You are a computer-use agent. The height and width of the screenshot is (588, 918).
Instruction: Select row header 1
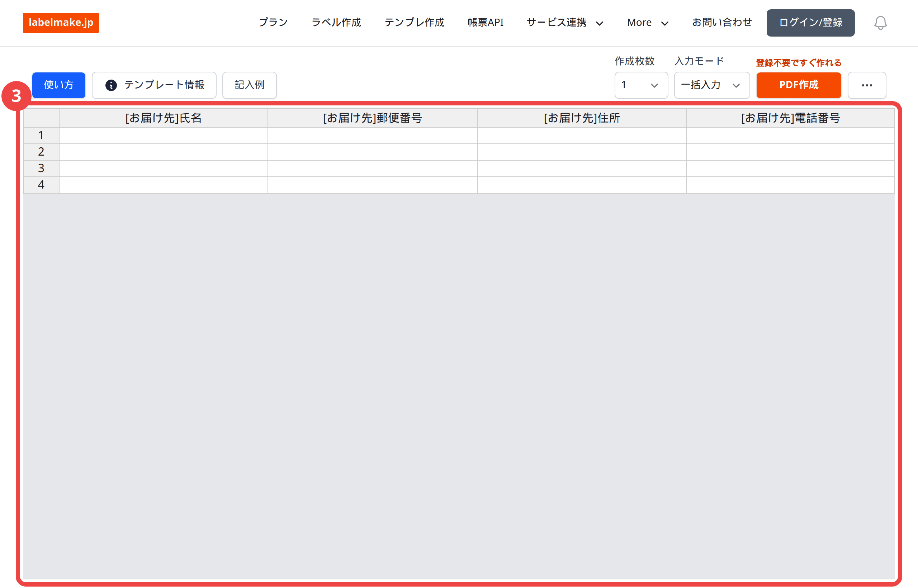pyautogui.click(x=41, y=135)
